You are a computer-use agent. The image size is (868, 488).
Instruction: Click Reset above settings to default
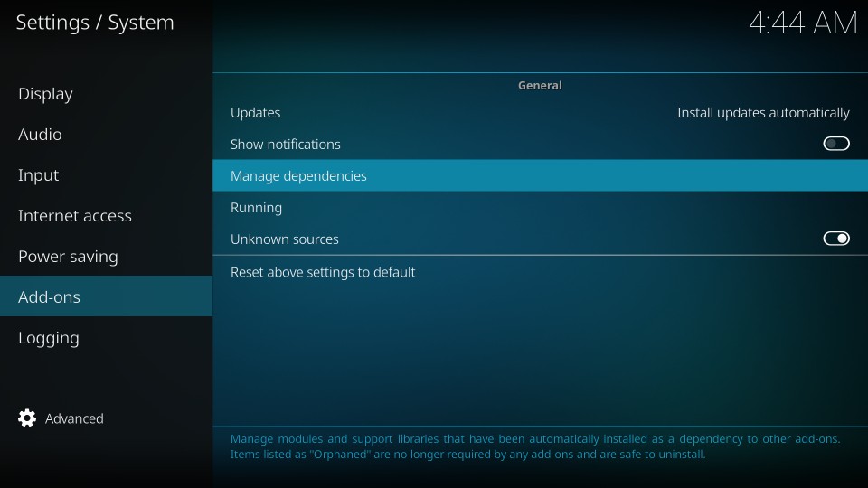click(x=541, y=272)
